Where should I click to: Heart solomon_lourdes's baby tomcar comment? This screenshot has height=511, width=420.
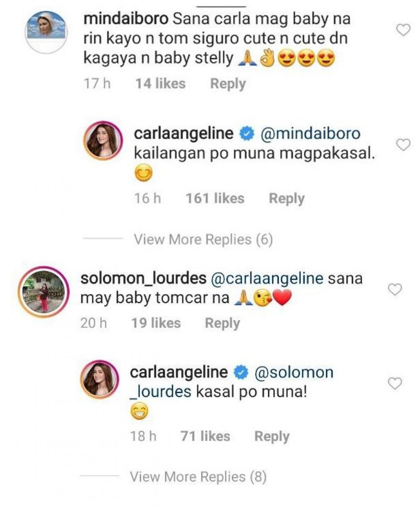[x=394, y=289]
